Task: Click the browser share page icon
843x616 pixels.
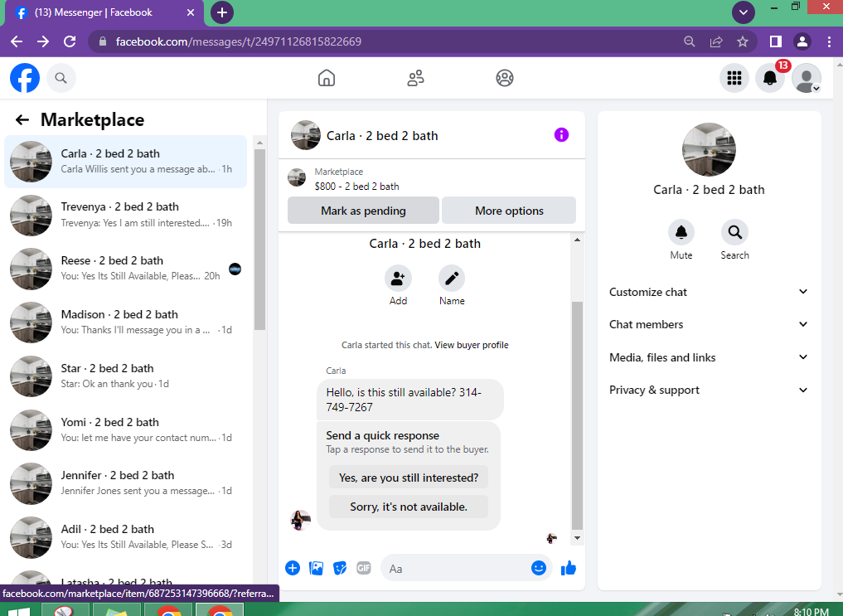Action: click(x=716, y=41)
